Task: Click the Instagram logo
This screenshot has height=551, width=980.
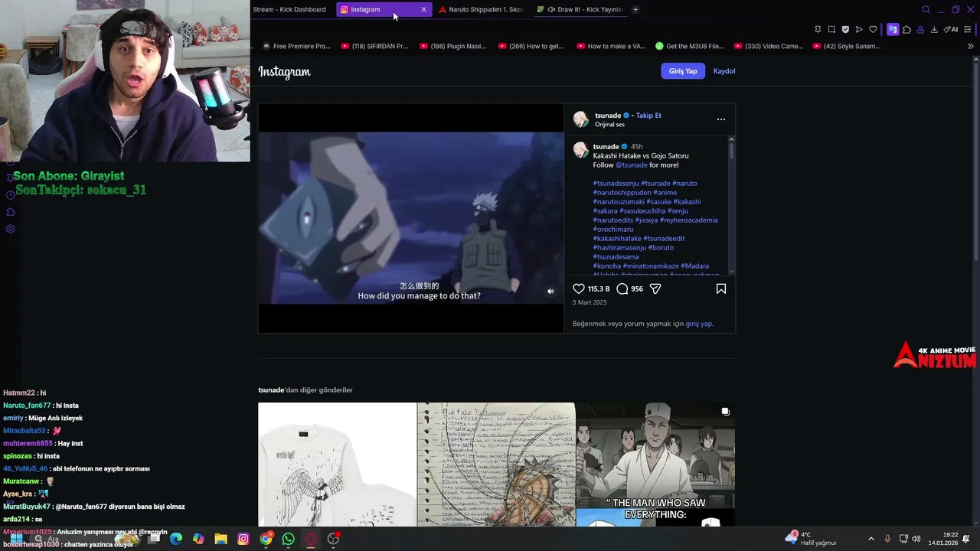Action: click(284, 72)
